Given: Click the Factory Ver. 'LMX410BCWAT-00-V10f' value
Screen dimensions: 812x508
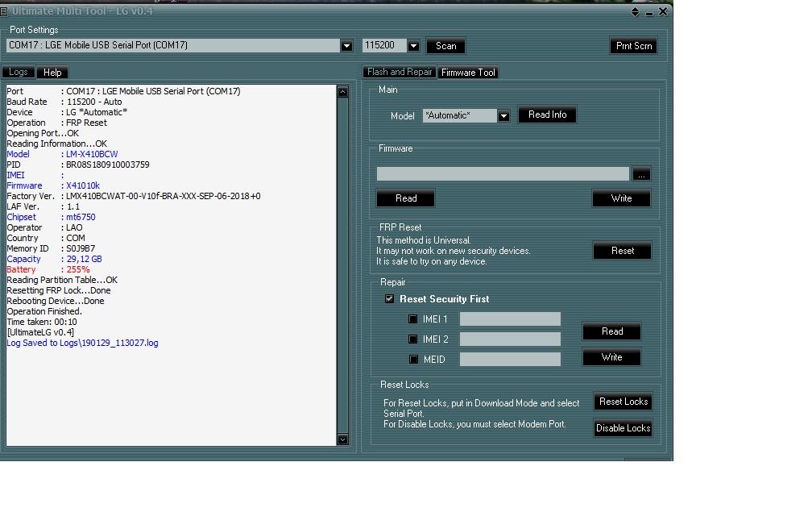Looking at the screenshot, I should coord(163,197).
